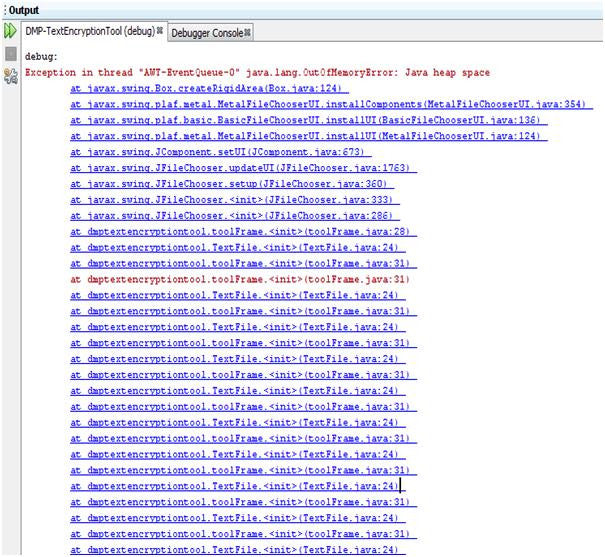Screen dimensions: 605x557
Task: Click the red toolFrame.java:31 stack trace line
Action: coord(239,279)
